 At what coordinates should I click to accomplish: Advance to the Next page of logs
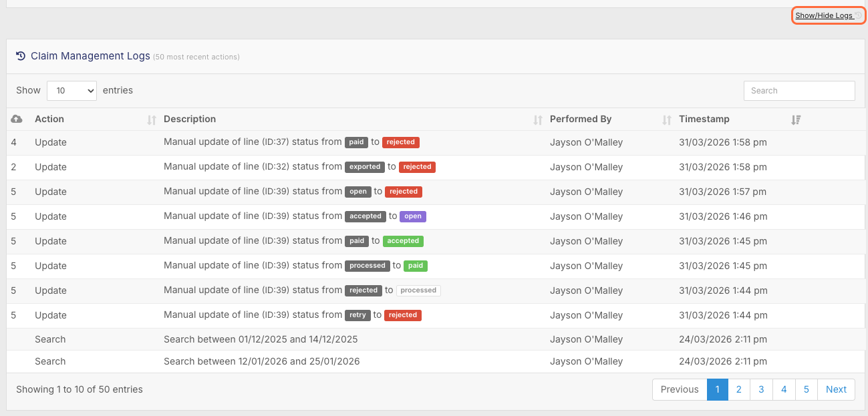click(x=836, y=389)
